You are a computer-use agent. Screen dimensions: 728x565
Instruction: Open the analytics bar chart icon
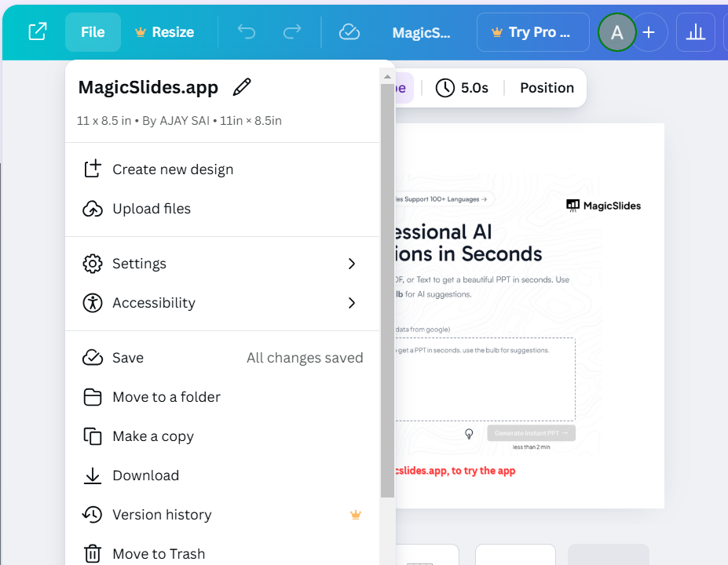click(696, 32)
